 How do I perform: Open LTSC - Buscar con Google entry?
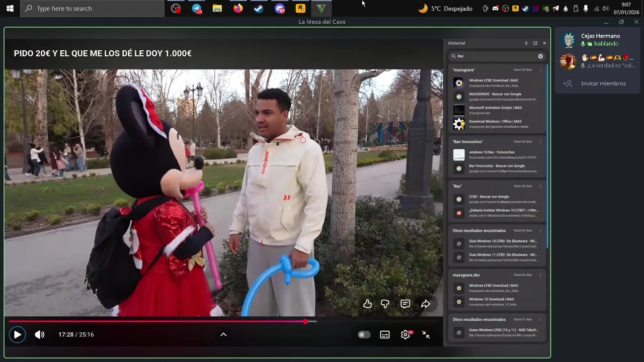497,199
